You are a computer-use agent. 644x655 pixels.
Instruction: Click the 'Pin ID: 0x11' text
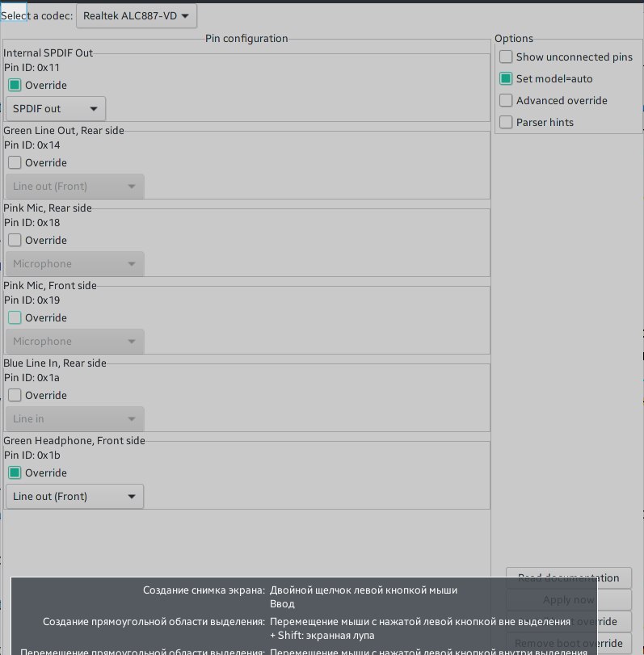pyautogui.click(x=32, y=68)
